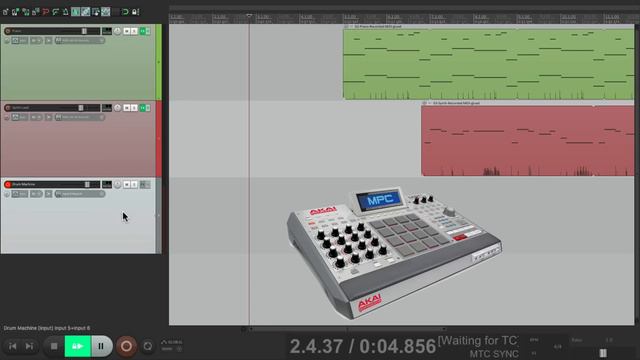This screenshot has width=640, height=360.
Task: Solo the Drum Machine track
Action: pyautogui.click(x=134, y=184)
